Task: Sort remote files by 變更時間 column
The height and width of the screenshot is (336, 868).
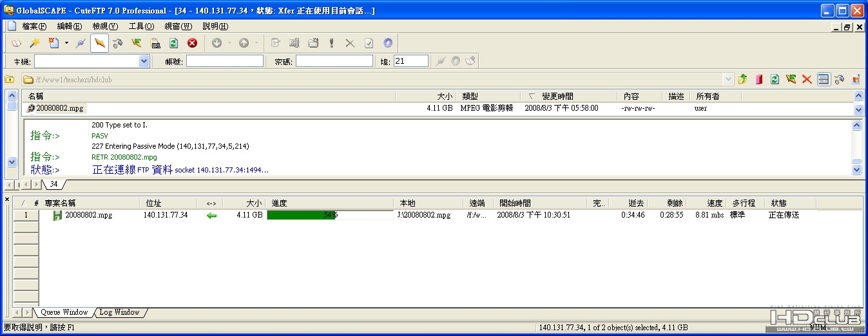Action: tap(569, 96)
